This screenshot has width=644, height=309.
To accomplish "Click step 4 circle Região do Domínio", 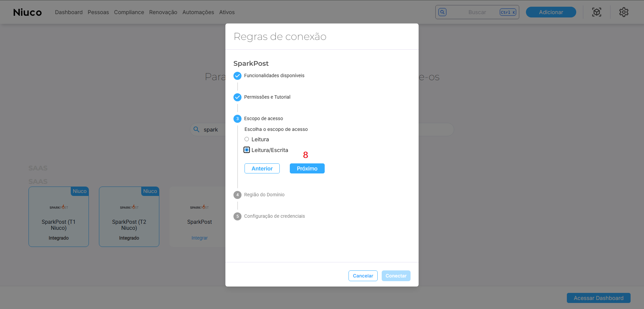I will [237, 195].
